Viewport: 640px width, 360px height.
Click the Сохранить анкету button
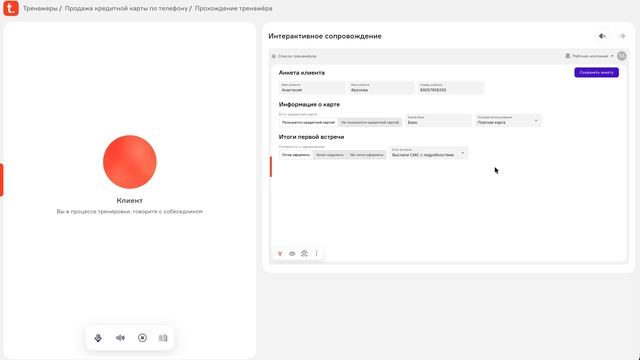pos(596,72)
